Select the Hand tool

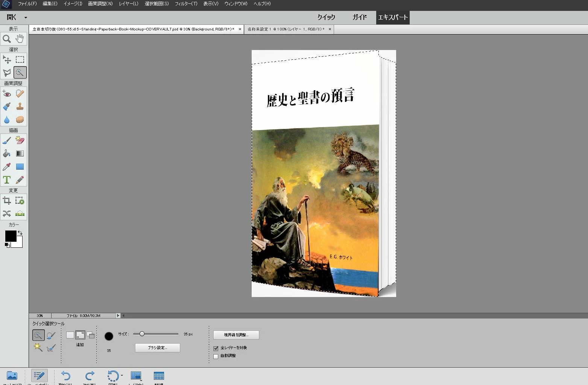coord(20,39)
